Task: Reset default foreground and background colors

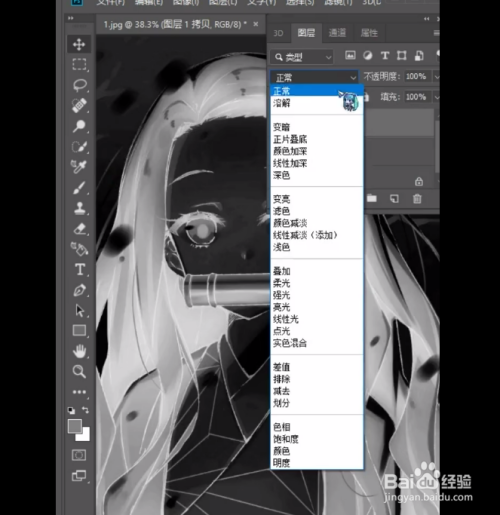Action: pos(71,410)
